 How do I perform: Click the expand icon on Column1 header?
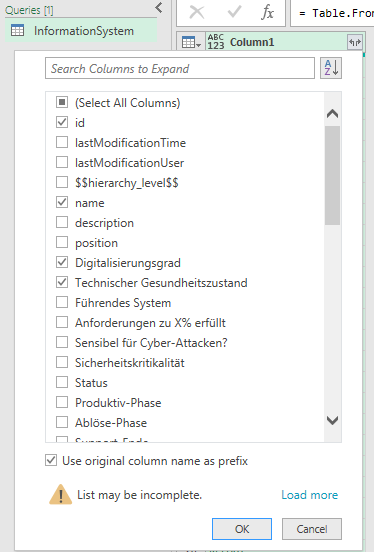[x=354, y=42]
